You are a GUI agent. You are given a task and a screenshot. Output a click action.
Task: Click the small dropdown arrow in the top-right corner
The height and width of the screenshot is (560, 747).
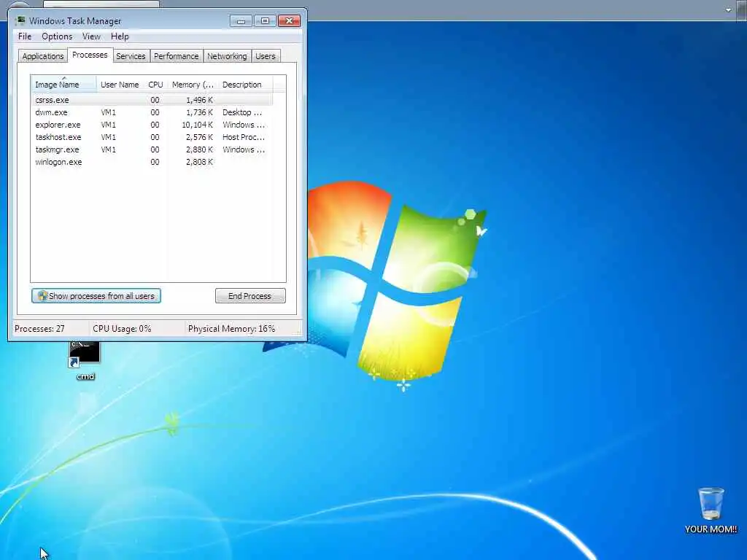click(728, 9)
